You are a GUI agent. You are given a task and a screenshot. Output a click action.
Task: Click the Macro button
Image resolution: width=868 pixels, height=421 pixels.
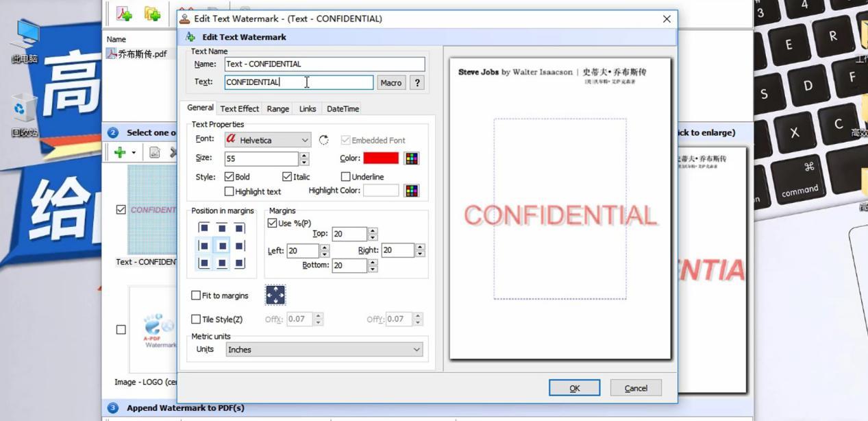390,82
